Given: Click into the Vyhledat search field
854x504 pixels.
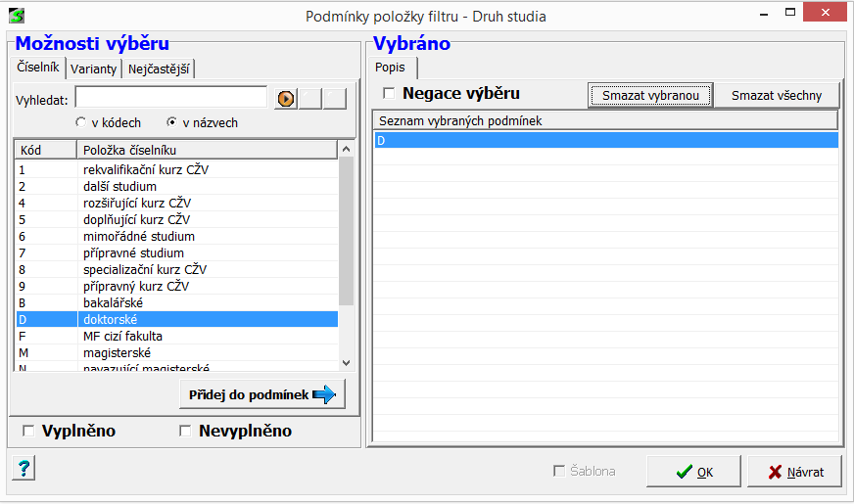Looking at the screenshot, I should point(171,98).
